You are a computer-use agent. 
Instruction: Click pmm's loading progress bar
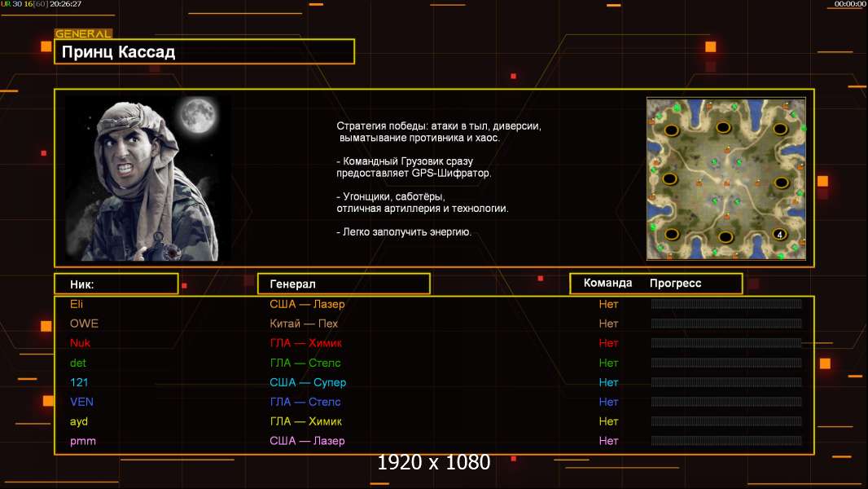click(x=726, y=441)
